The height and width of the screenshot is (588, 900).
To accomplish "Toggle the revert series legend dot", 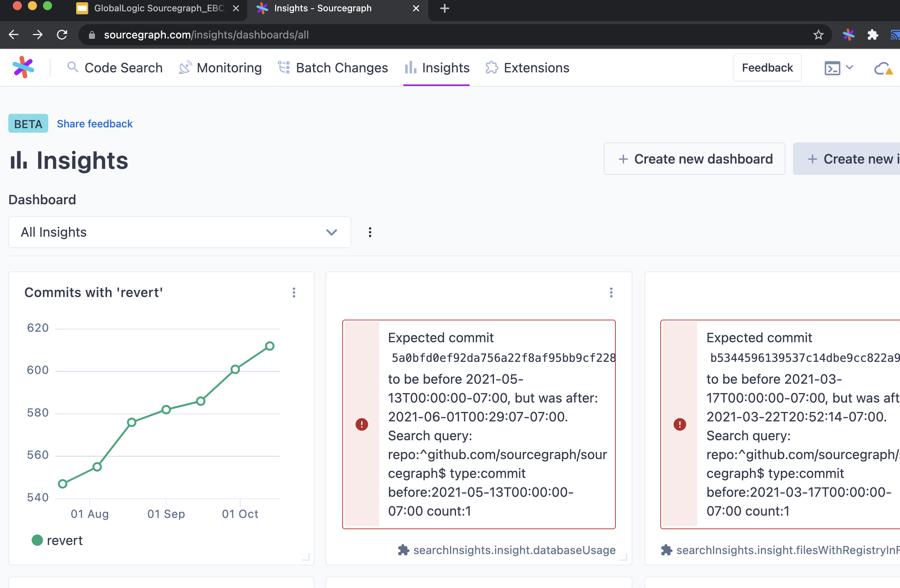I will [x=37, y=540].
